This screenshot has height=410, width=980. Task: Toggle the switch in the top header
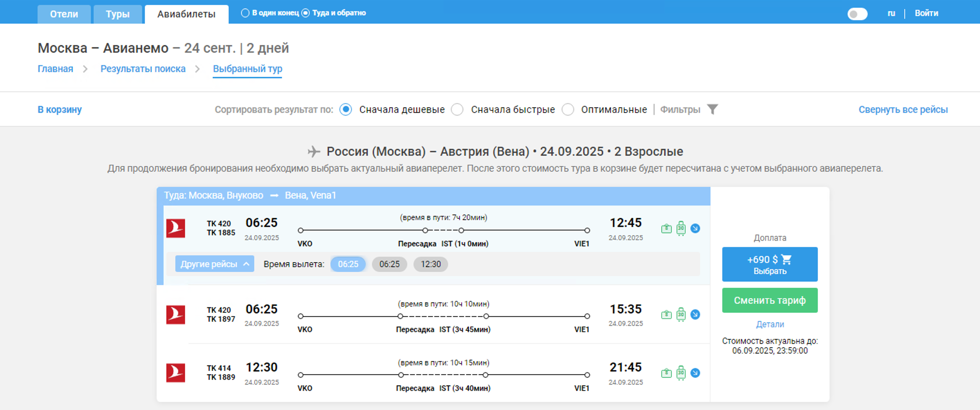[x=857, y=14]
